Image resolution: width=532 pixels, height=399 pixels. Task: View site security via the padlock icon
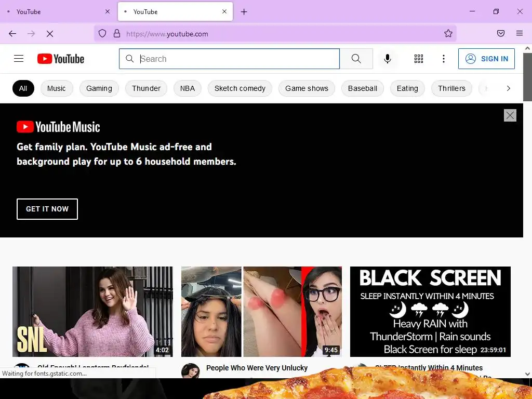(117, 33)
